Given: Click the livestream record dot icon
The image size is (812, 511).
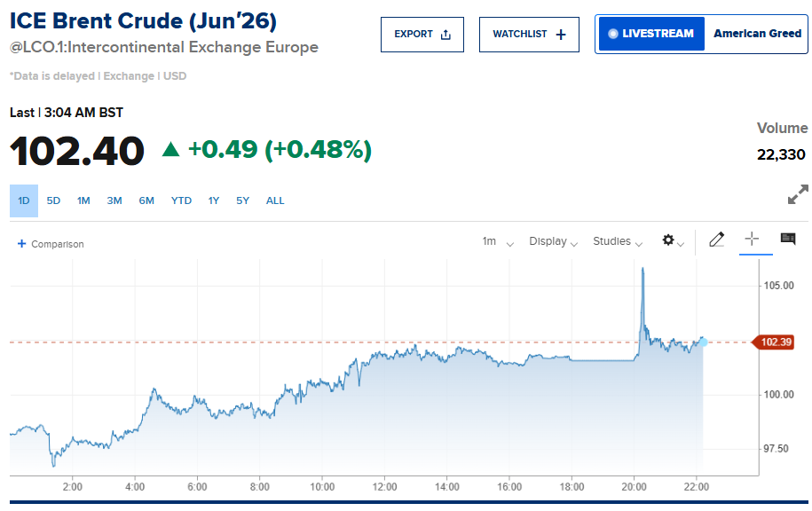Looking at the screenshot, I should tap(612, 34).
